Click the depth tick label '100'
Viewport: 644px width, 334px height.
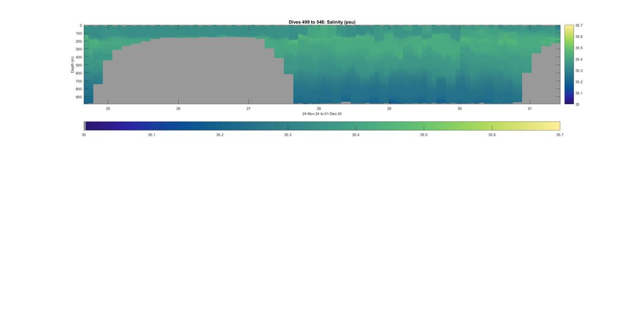[x=79, y=33]
